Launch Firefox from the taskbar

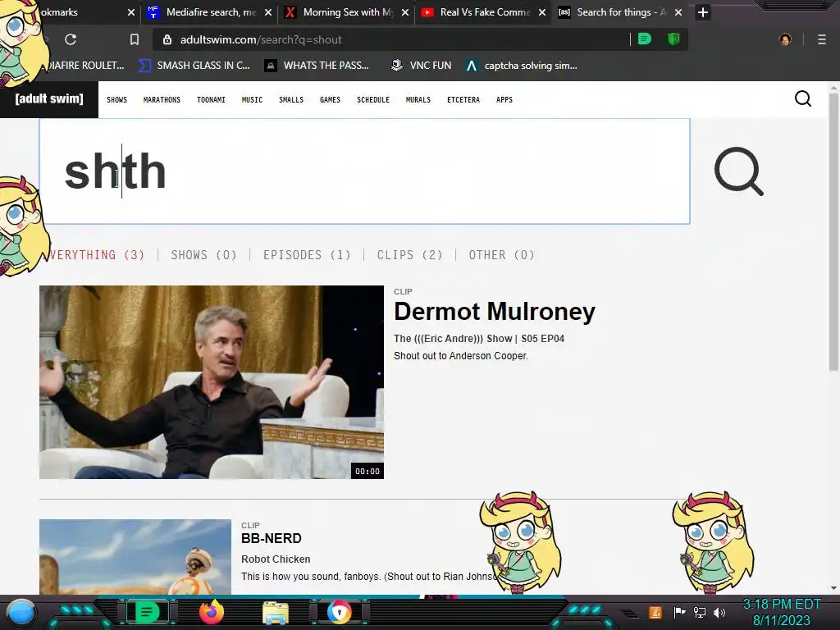coord(211,612)
